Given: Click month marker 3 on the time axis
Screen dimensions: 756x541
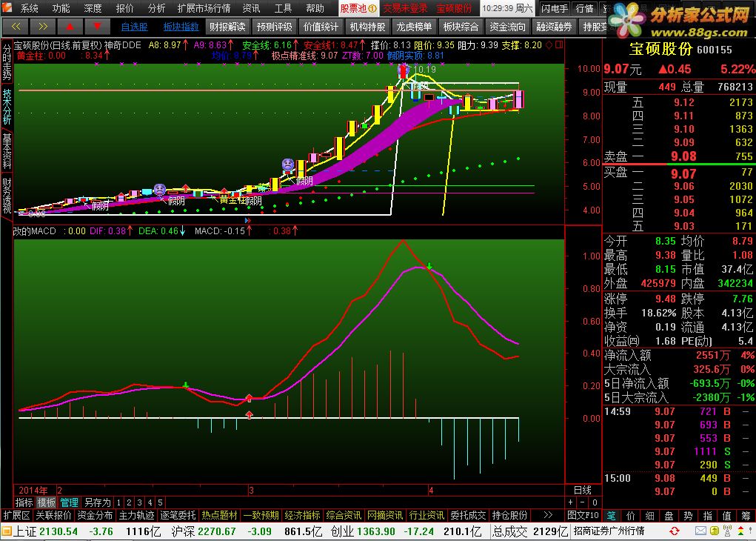Looking at the screenshot, I should 251,490.
